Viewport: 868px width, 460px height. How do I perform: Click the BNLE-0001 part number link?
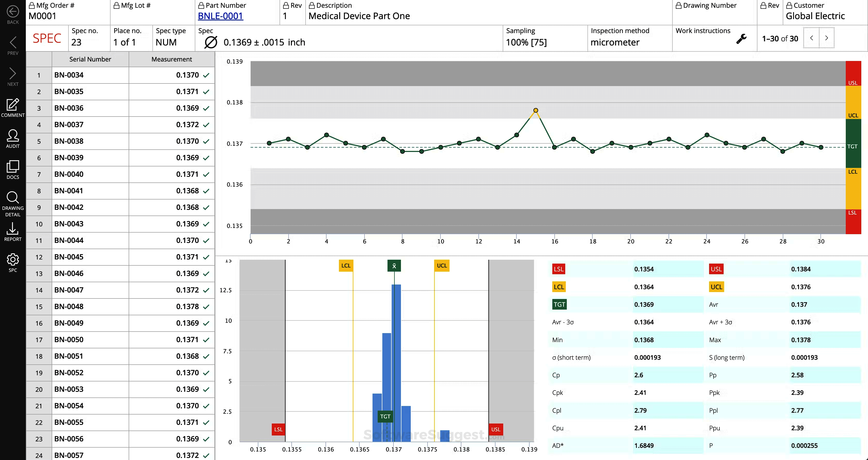pyautogui.click(x=220, y=16)
